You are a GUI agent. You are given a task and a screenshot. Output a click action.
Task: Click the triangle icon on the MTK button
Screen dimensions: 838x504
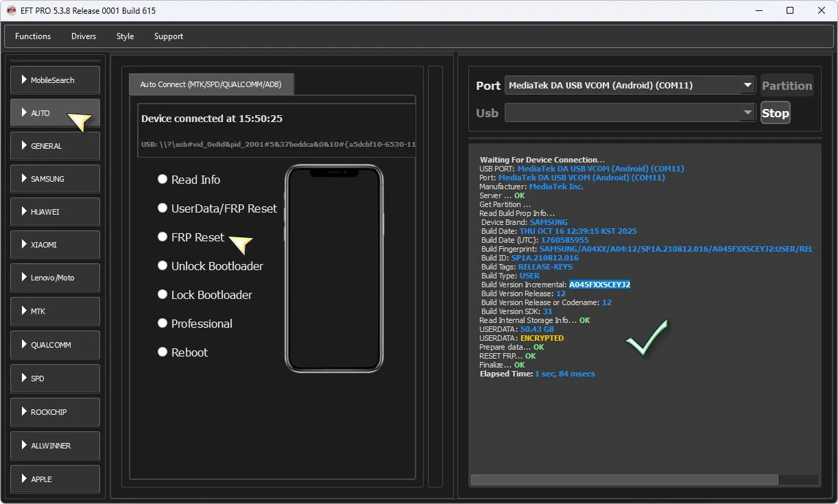(x=24, y=311)
